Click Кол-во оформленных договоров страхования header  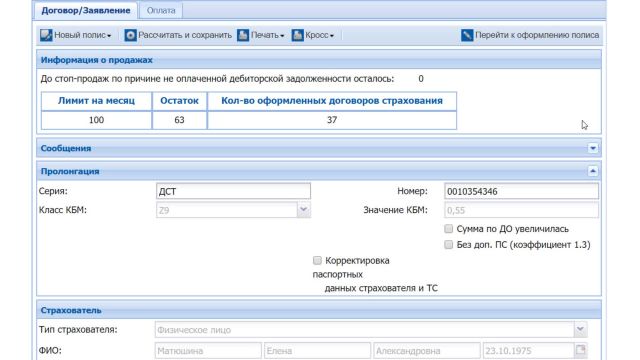[x=332, y=101]
